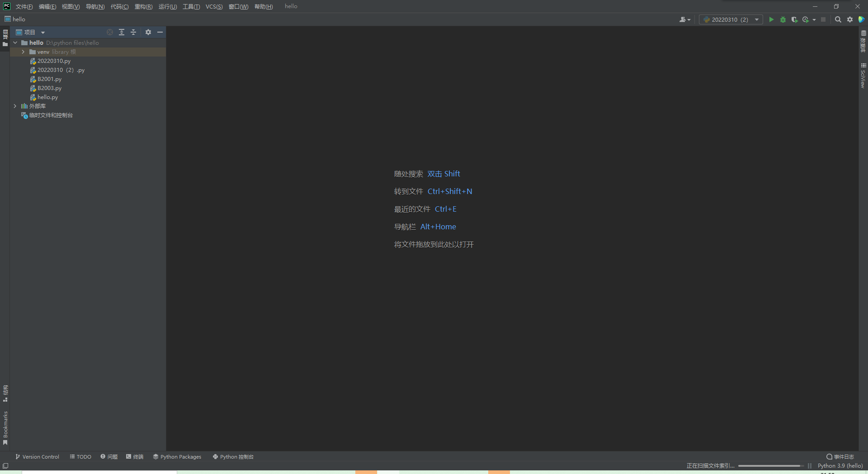Click the PyCharm logo in title bar

[x=7, y=6]
